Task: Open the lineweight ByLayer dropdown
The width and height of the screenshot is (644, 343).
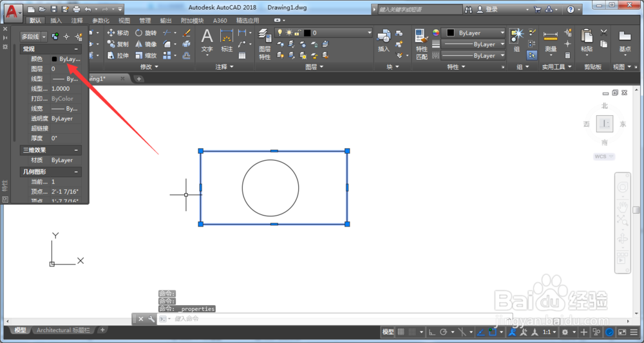Action: coord(473,44)
